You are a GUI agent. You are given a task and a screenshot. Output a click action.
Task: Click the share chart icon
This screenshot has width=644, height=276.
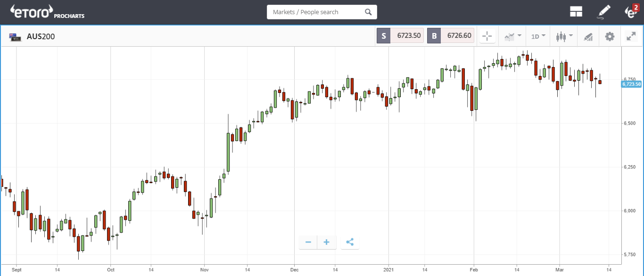[350, 242]
